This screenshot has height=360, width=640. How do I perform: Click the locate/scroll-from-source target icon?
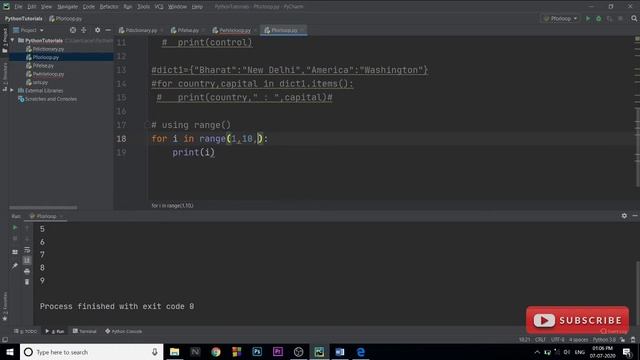click(x=73, y=30)
